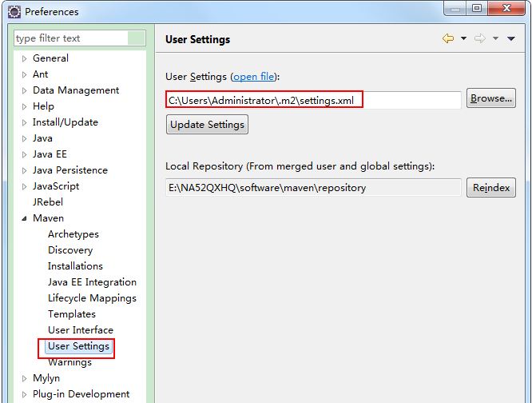Open Maven Templates page
The height and width of the screenshot is (403, 532).
(x=72, y=313)
